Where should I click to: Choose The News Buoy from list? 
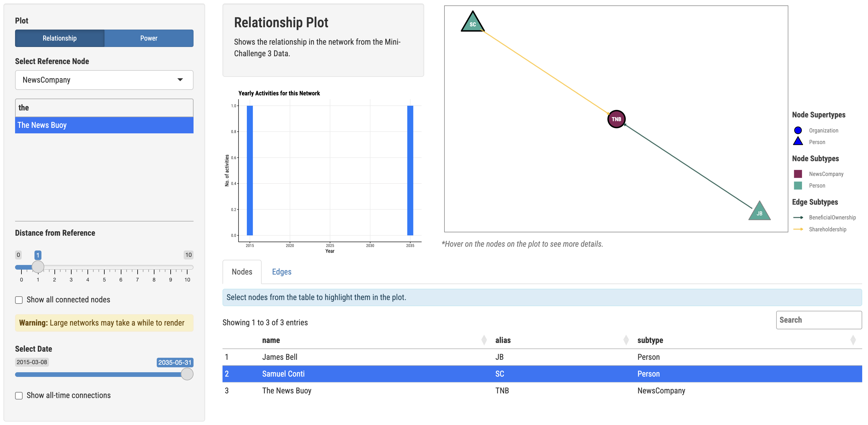(104, 125)
